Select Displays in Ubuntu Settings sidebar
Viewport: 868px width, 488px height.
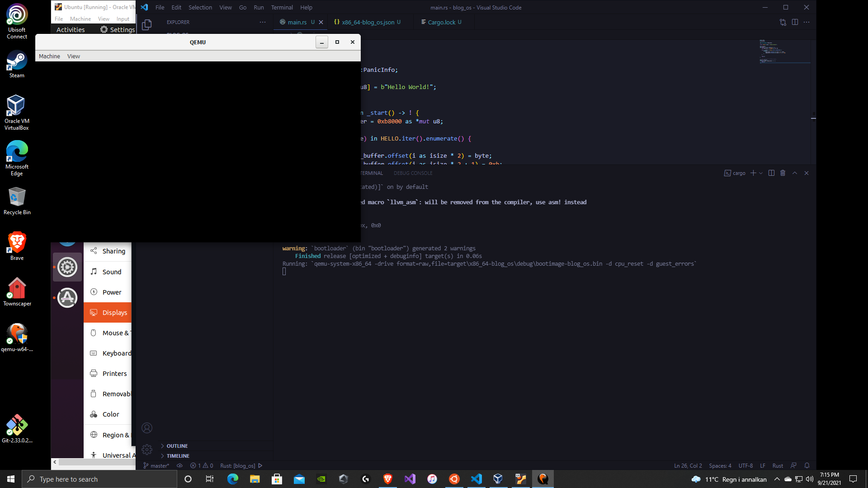[108, 313]
